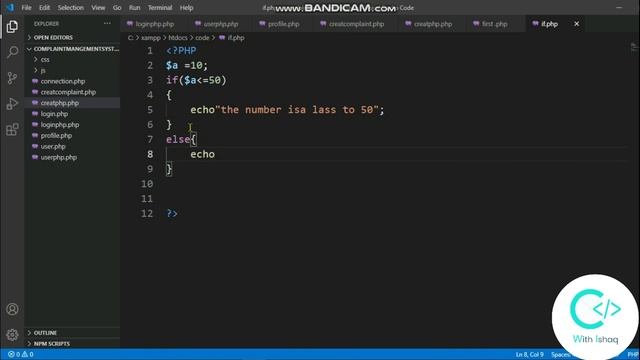Open the Extensions view
The height and width of the screenshot is (360, 640).
click(12, 129)
